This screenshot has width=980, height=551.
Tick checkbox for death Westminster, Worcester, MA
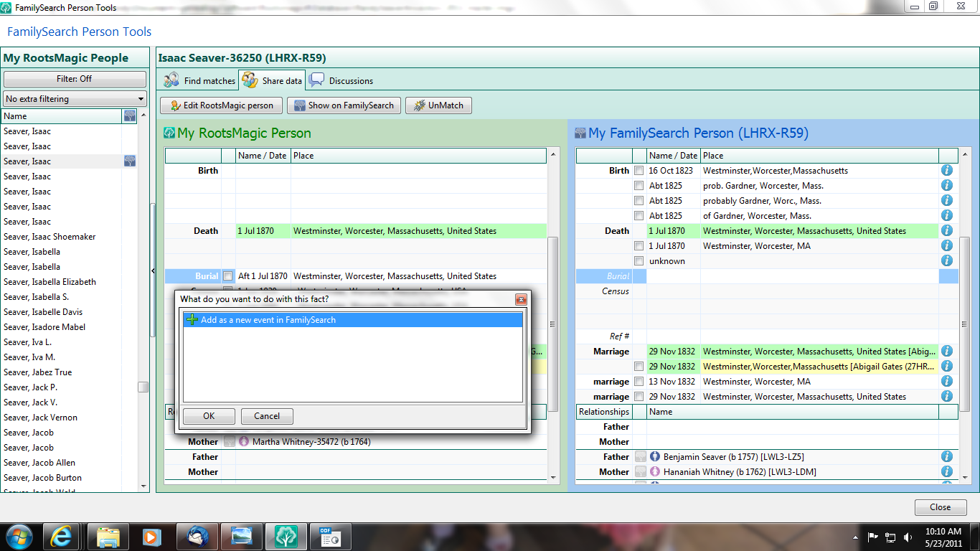[639, 246]
